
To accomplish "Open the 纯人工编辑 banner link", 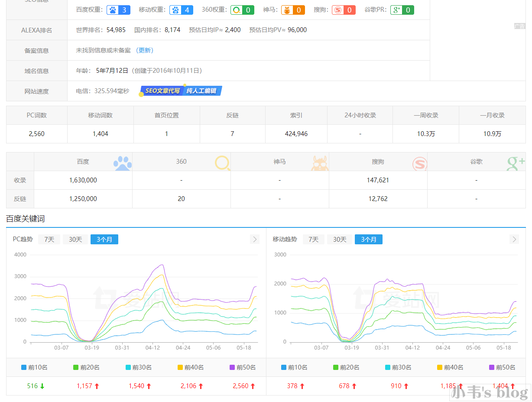I will tap(202, 91).
